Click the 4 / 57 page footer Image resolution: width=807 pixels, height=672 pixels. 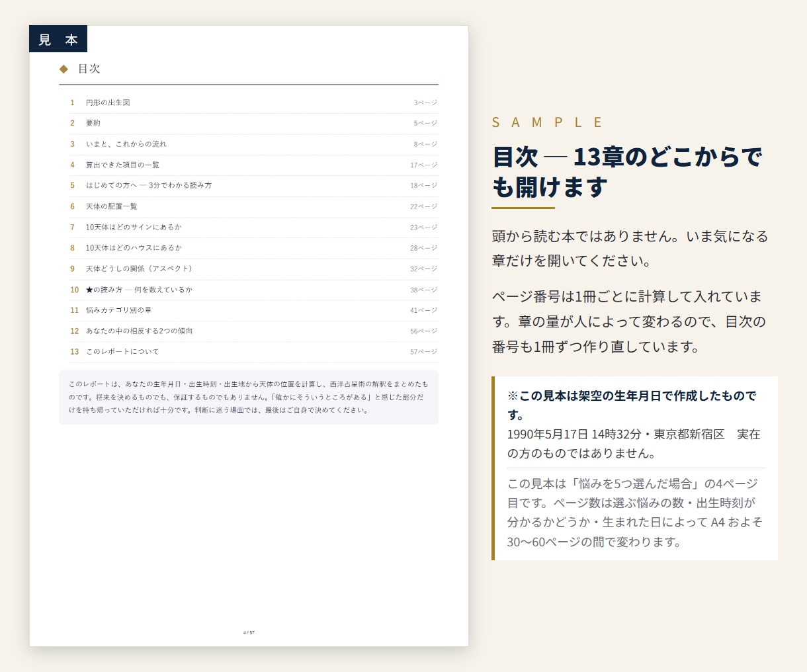pyautogui.click(x=249, y=632)
